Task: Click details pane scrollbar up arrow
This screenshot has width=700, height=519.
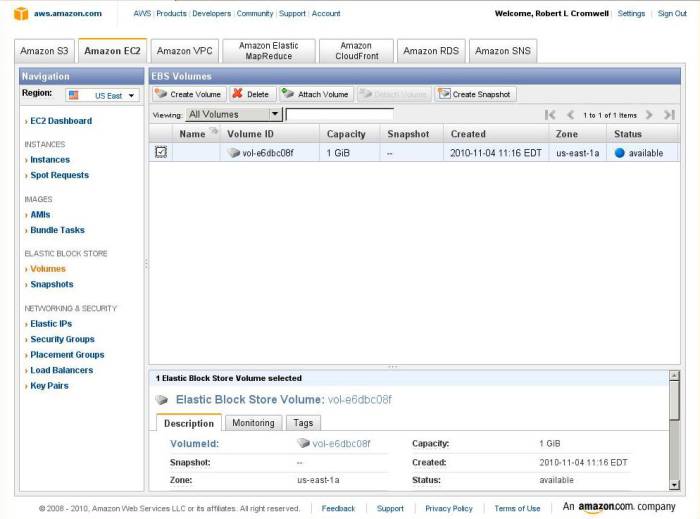Action: pyautogui.click(x=675, y=375)
